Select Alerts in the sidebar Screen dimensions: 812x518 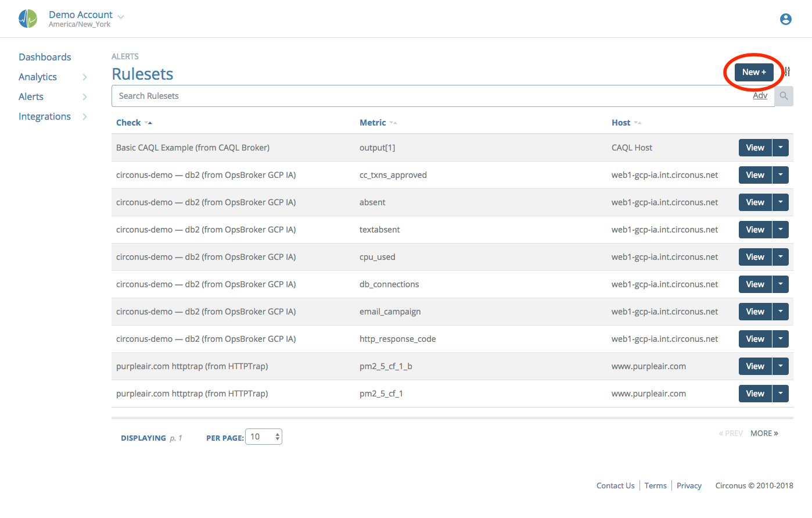tap(31, 97)
